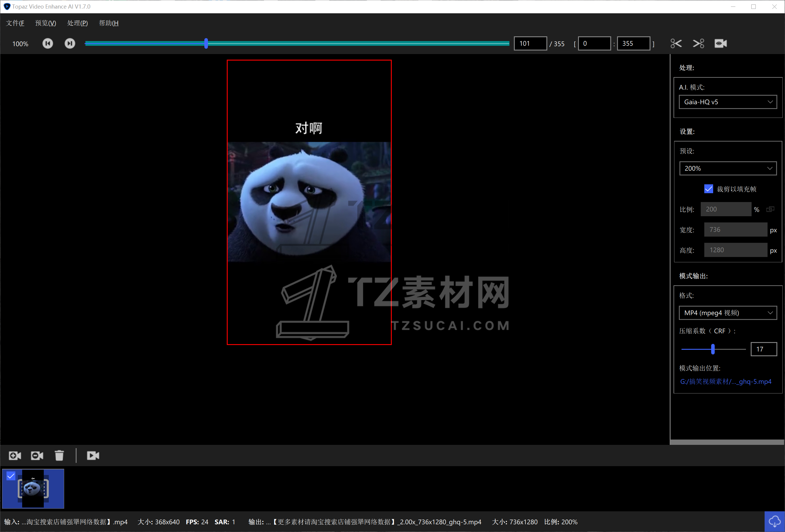
Task: Open the Gaia-HQ v5 AI mode dropdown
Action: [728, 102]
